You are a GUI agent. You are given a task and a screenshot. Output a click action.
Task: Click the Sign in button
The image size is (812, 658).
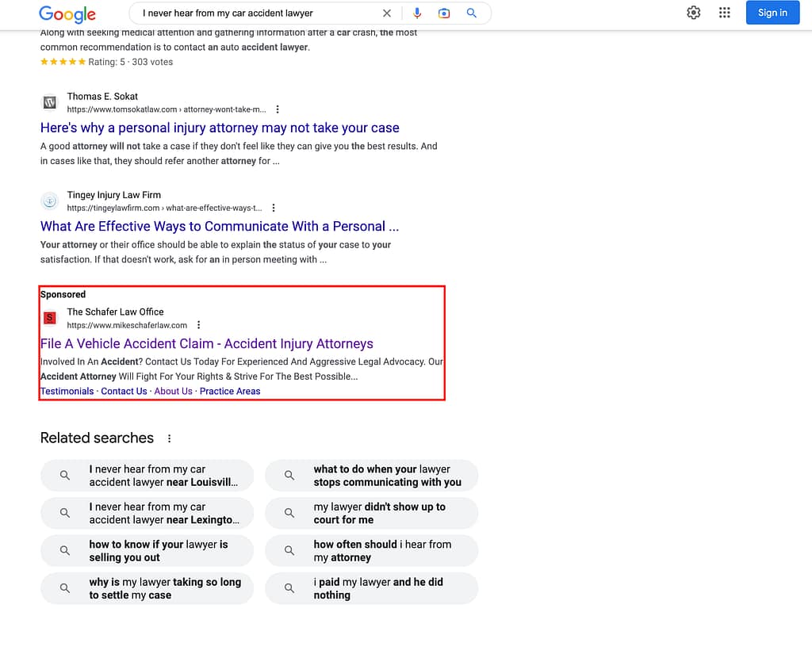(x=772, y=13)
